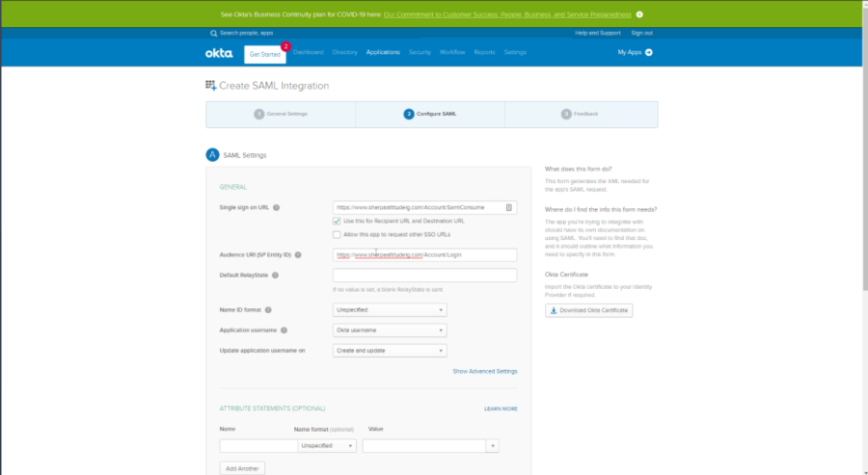Image resolution: width=868 pixels, height=475 pixels.
Task: Open attribute Name format dropdown
Action: click(327, 446)
